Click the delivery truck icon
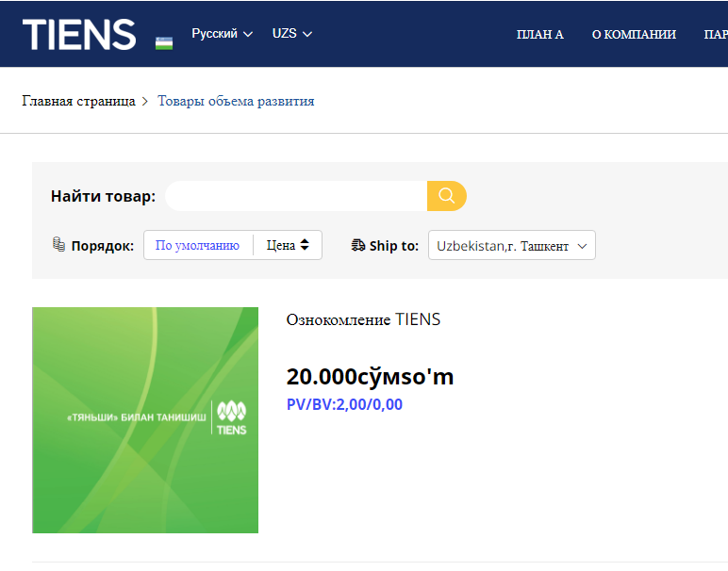The height and width of the screenshot is (571, 728). [x=358, y=245]
